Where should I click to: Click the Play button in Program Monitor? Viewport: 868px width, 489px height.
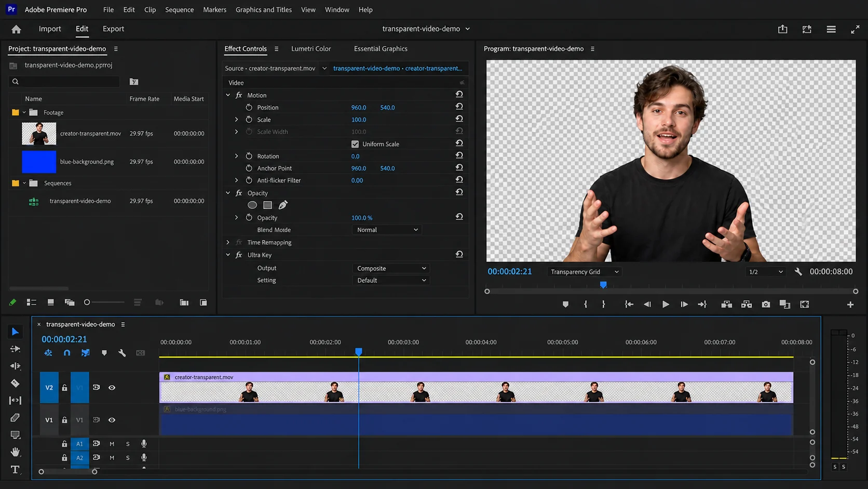pos(666,305)
